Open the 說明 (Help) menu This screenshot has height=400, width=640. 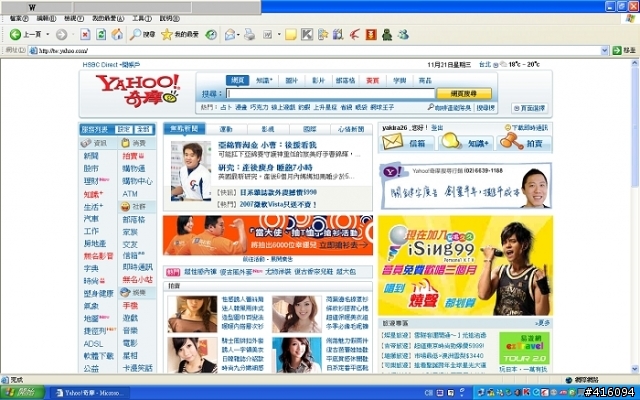[x=169, y=18]
